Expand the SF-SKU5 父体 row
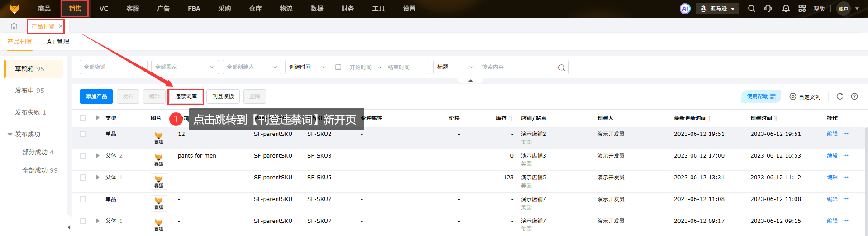 click(x=98, y=177)
